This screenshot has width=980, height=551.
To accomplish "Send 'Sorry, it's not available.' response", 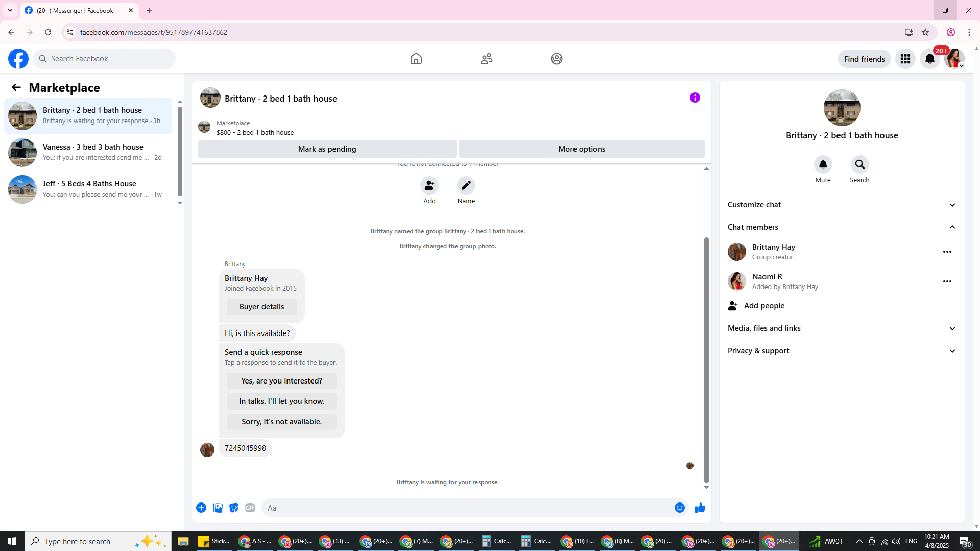I will pyautogui.click(x=281, y=422).
